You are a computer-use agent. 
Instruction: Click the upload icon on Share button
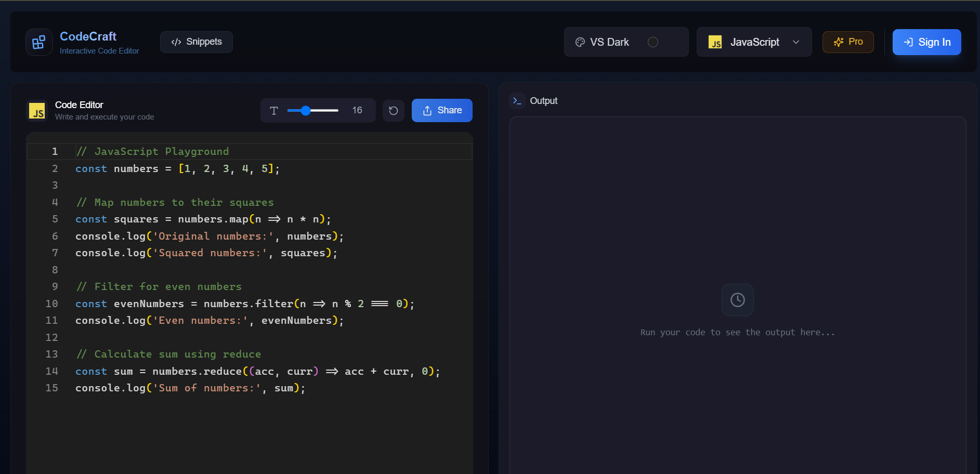coord(427,110)
